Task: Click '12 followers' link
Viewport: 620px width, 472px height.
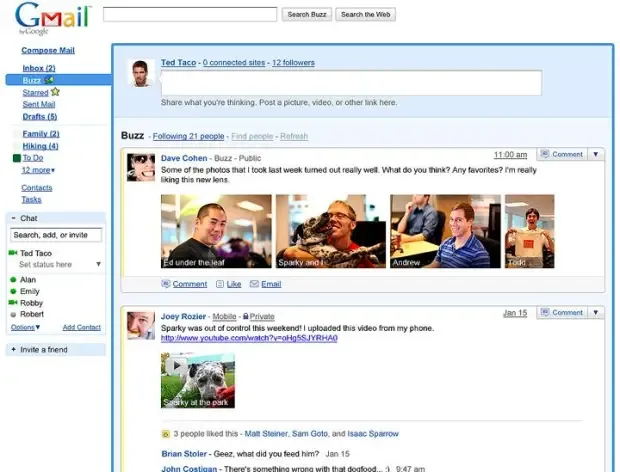Action: (293, 62)
